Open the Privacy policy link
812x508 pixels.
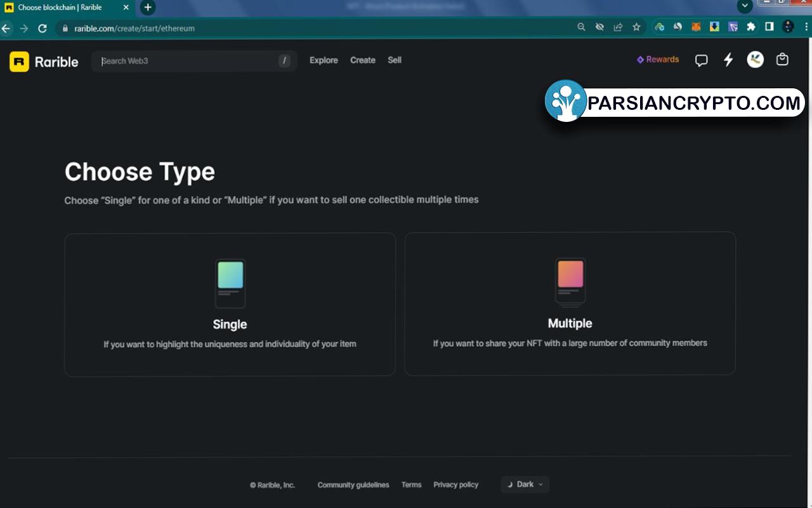click(x=455, y=485)
